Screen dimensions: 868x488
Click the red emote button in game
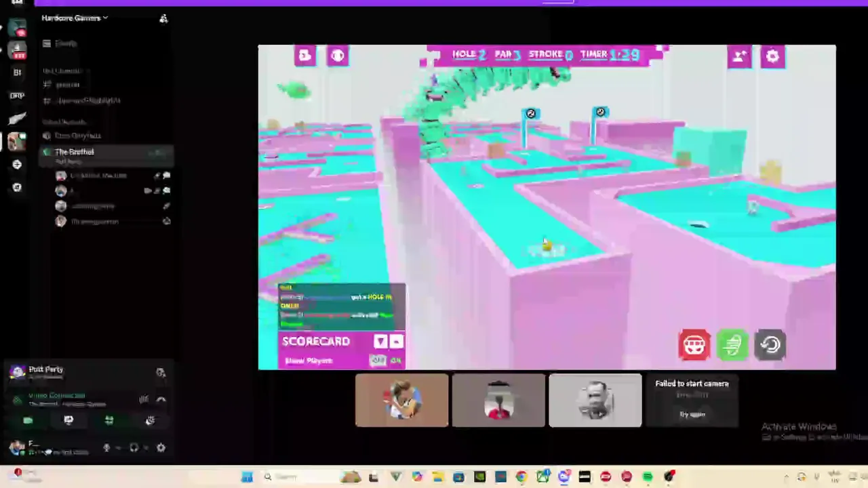[x=694, y=345]
